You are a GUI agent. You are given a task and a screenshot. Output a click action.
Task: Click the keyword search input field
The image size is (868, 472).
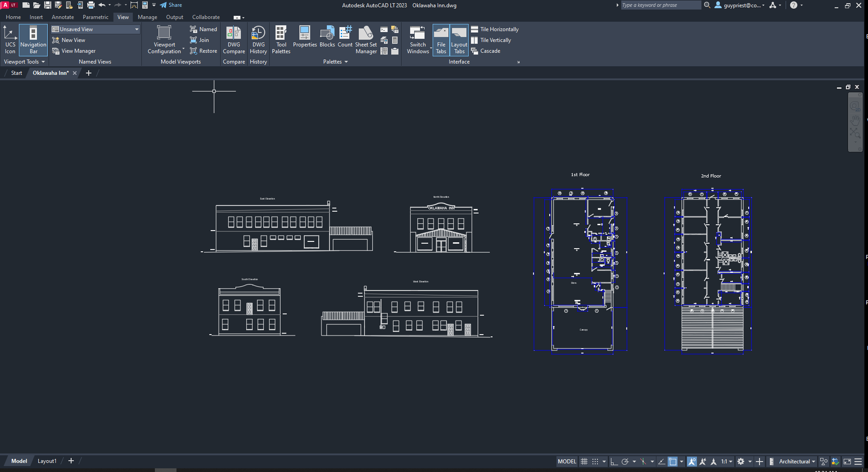[660, 5]
